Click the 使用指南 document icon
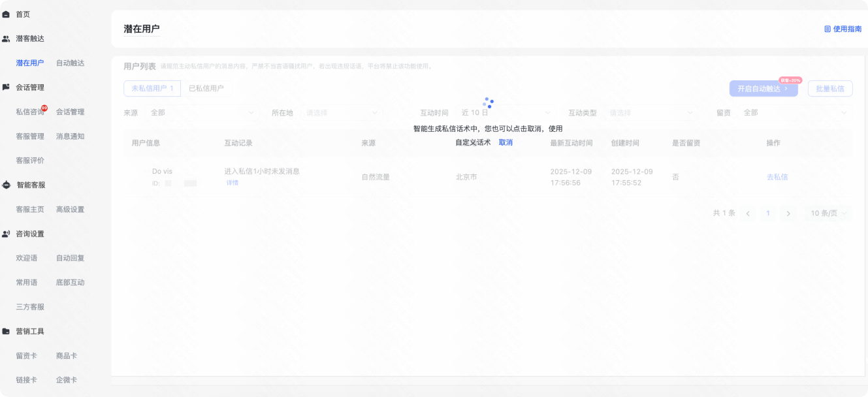This screenshot has width=868, height=397. [828, 29]
